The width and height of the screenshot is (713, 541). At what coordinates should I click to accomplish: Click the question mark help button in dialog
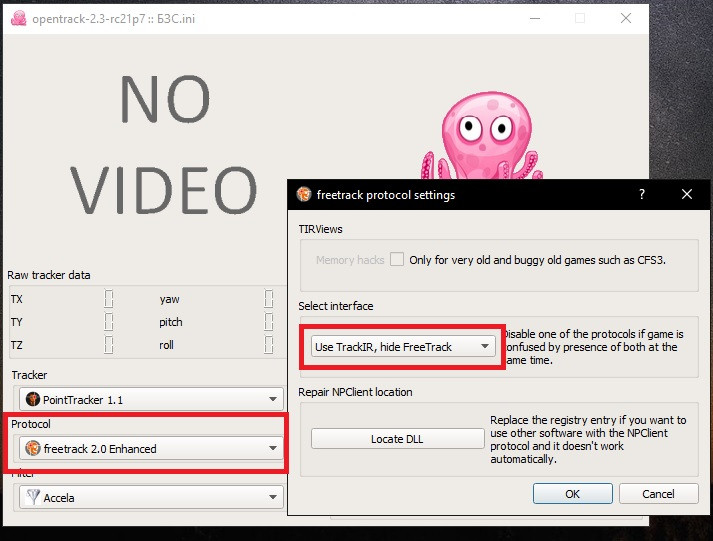click(x=642, y=195)
